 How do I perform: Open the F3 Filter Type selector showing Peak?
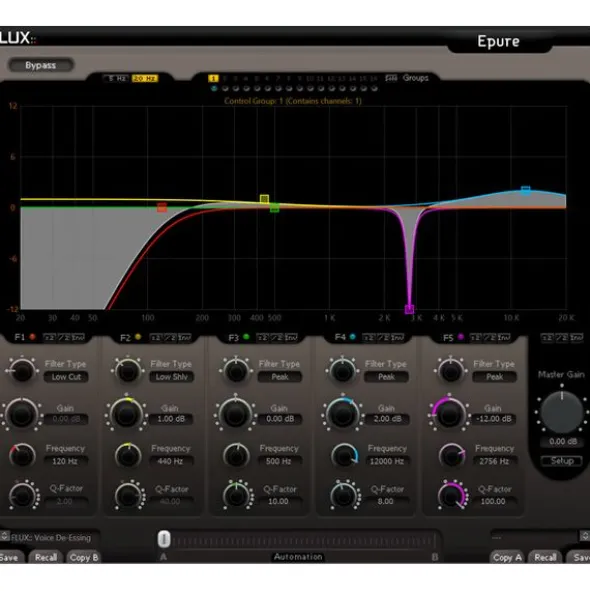pyautogui.click(x=280, y=377)
